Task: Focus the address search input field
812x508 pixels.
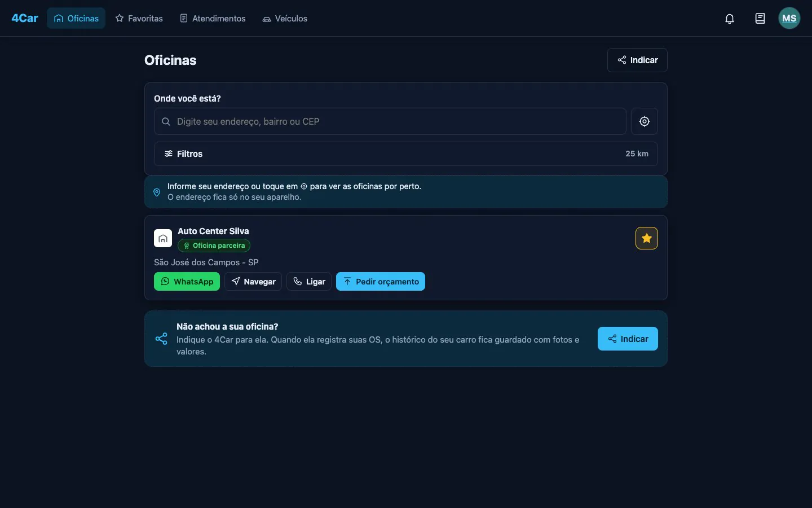Action: (390, 121)
